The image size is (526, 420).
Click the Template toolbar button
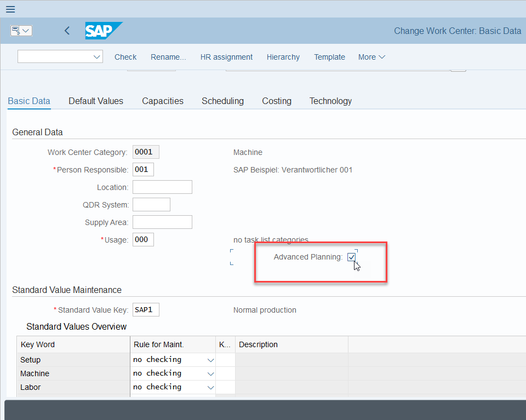click(x=329, y=57)
